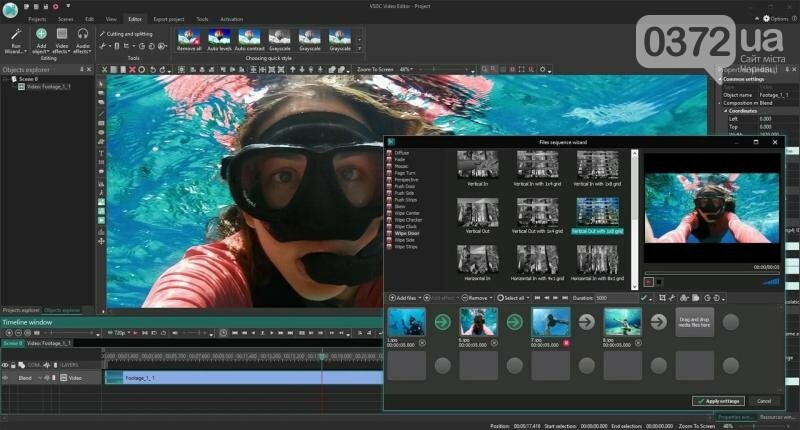Screen dimensions: 800x430
Task: Expand the quick styles gallery arrow
Action: [360, 48]
